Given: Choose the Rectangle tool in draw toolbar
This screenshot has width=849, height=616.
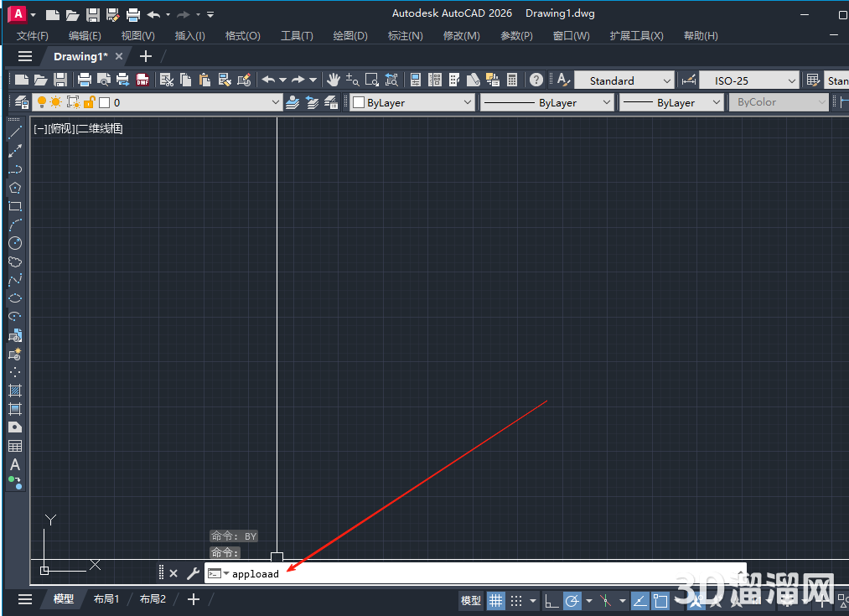Looking at the screenshot, I should [x=15, y=206].
